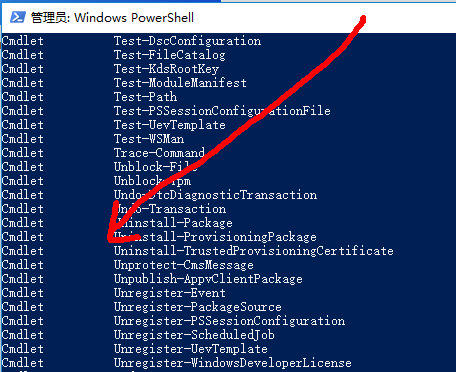Click Test-PSSessionConfigurationFile entry
This screenshot has height=372, width=456.
(x=222, y=111)
